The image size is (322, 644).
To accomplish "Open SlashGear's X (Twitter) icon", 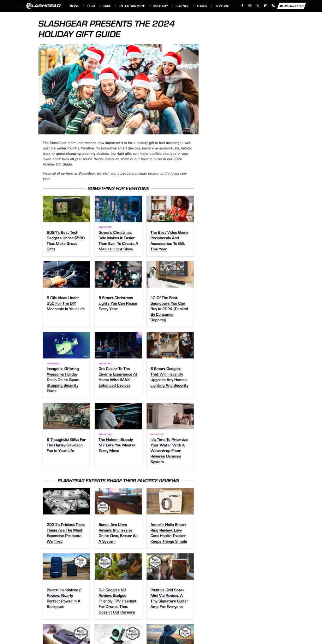I will (x=258, y=6).
